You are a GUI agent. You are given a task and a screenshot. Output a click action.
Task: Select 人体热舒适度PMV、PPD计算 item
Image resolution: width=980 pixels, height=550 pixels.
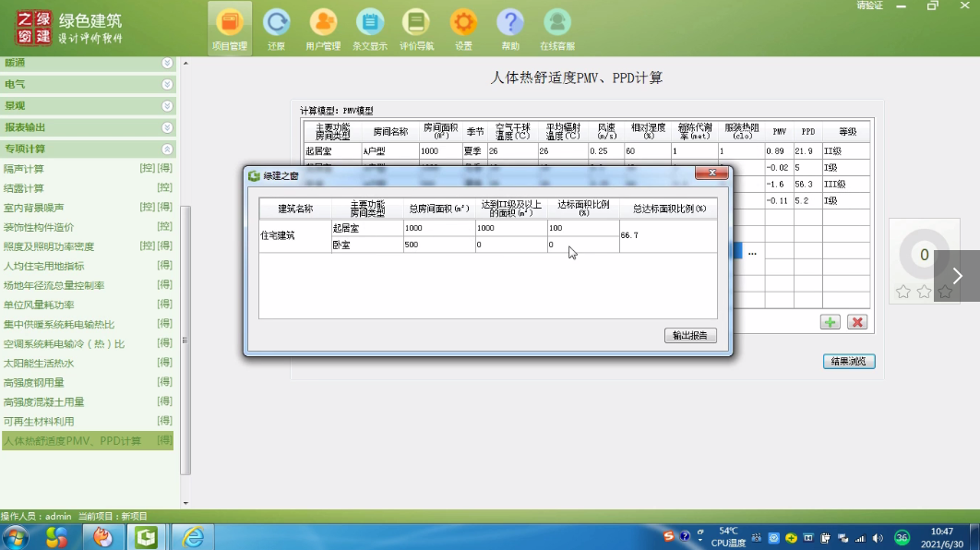pyautogui.click(x=88, y=440)
